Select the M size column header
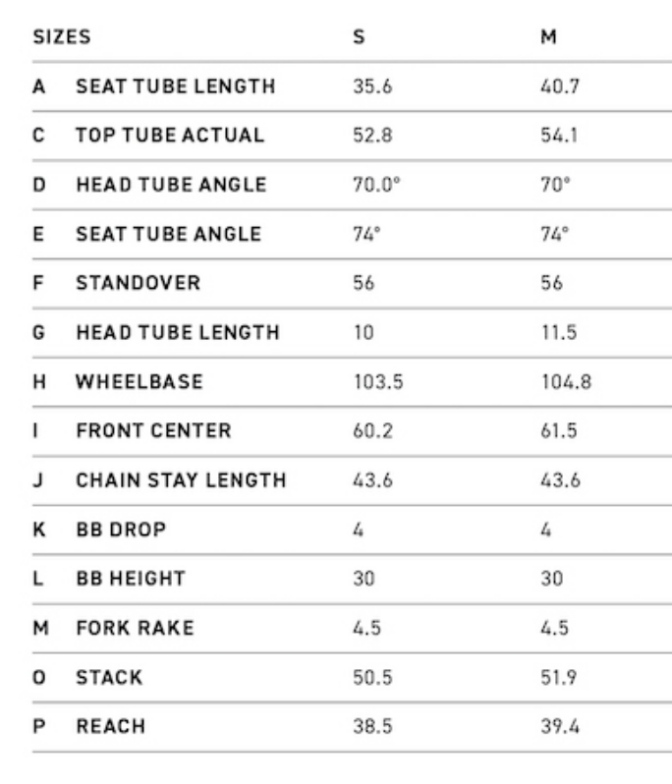The width and height of the screenshot is (672, 784). click(x=548, y=37)
